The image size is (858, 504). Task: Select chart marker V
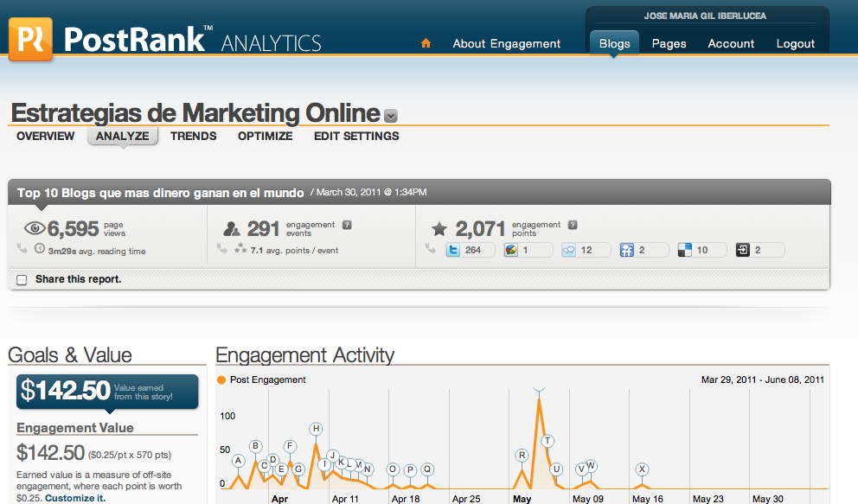[x=582, y=469]
